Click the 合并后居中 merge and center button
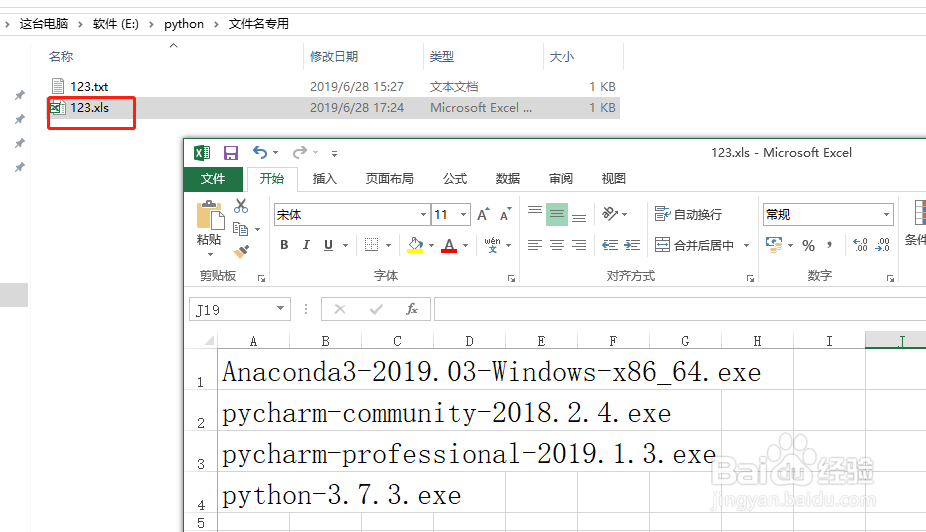 pyautogui.click(x=694, y=245)
